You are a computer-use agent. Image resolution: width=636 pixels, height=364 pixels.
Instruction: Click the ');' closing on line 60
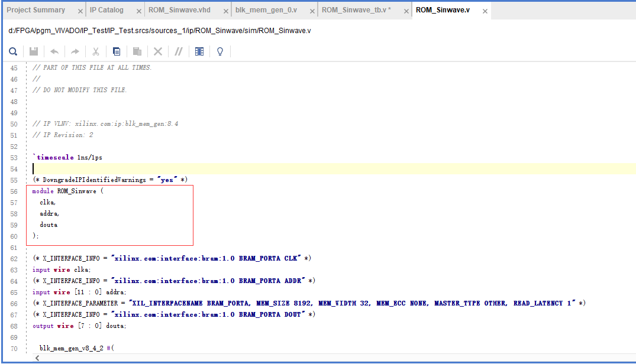[35, 236]
